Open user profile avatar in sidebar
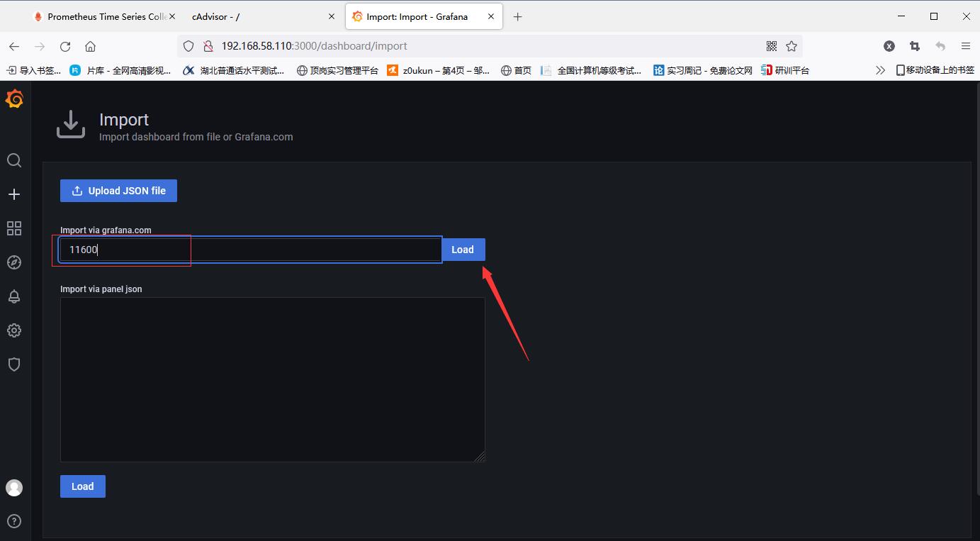The width and height of the screenshot is (980, 541). pyautogui.click(x=14, y=488)
